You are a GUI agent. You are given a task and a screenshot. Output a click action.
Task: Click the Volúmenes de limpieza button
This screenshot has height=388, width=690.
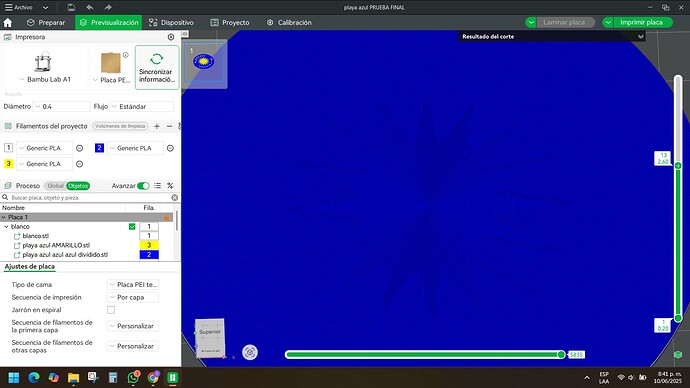[120, 126]
